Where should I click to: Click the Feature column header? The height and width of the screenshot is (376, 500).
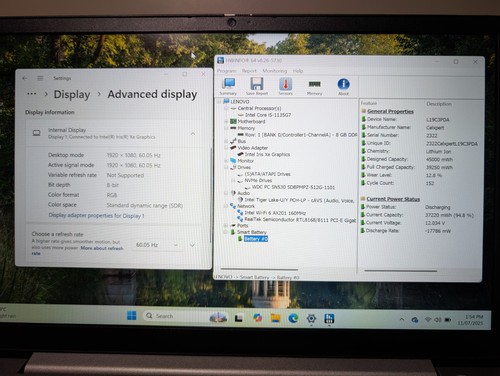369,103
